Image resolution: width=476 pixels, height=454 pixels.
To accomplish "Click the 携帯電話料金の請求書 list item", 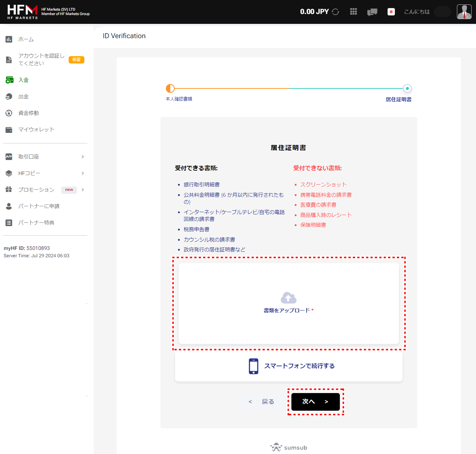I will point(326,195).
